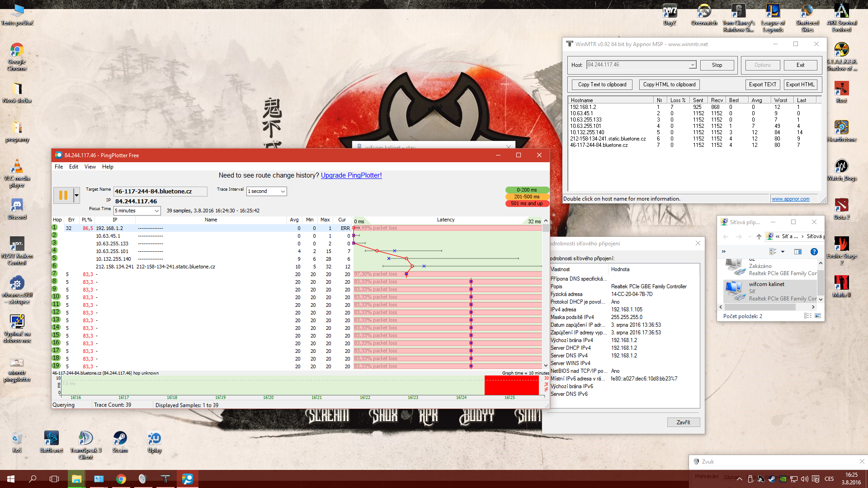Click the Target Name input field

coord(160,192)
